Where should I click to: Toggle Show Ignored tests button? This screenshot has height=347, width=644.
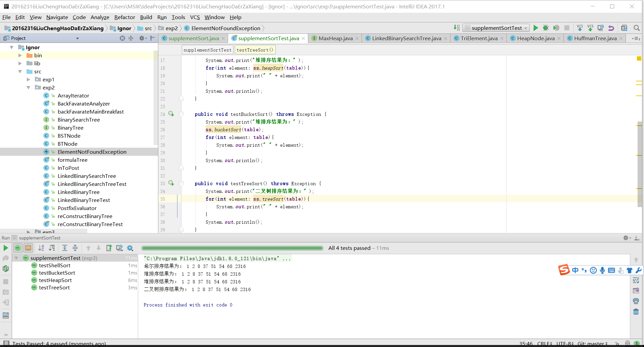coord(28,248)
